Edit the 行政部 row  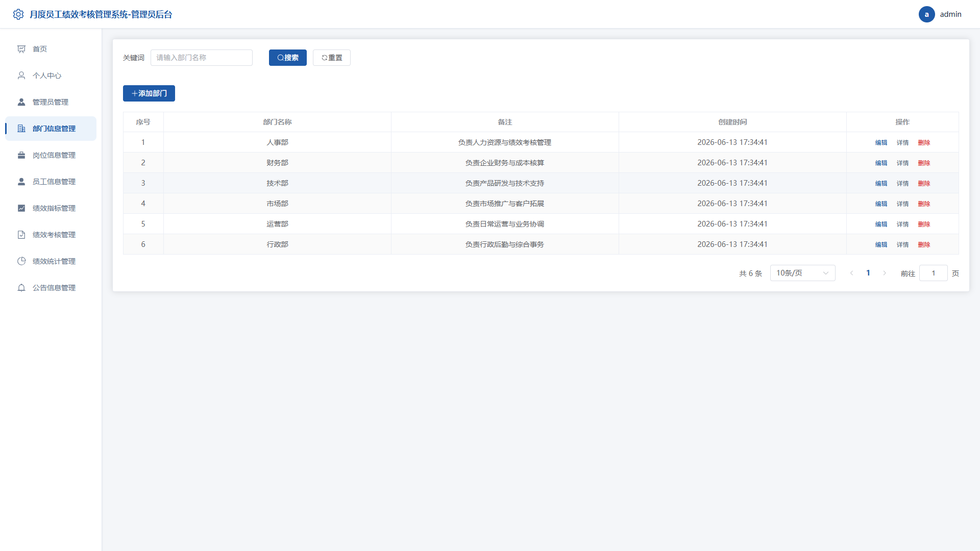tap(881, 245)
